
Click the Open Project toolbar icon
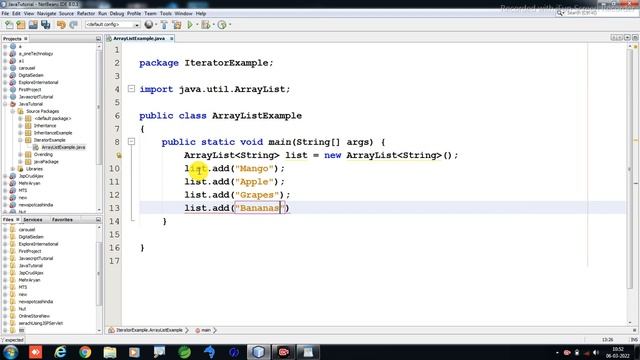33,25
